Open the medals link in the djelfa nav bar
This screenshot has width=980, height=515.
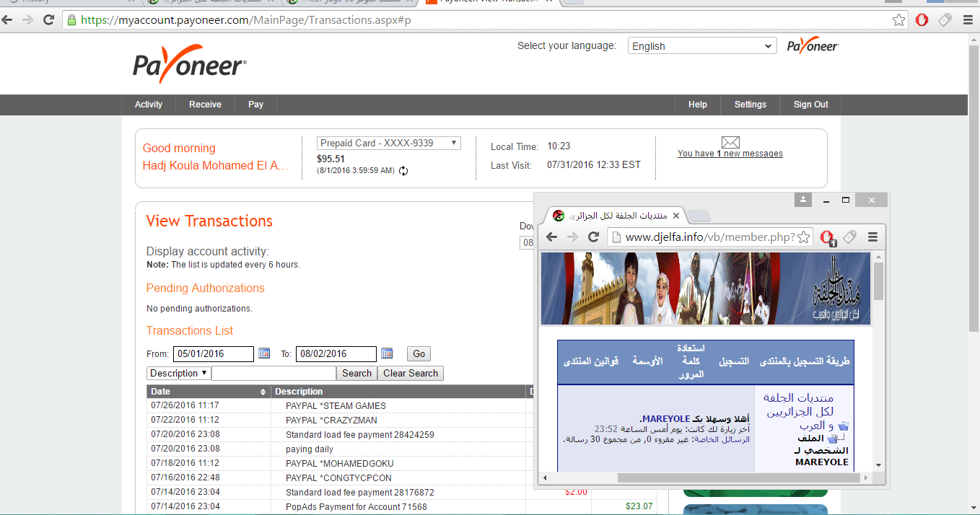[647, 361]
